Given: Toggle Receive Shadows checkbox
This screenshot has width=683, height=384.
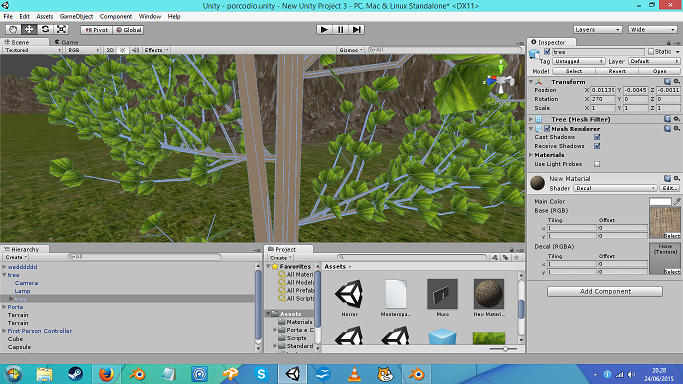Looking at the screenshot, I should click(x=597, y=146).
